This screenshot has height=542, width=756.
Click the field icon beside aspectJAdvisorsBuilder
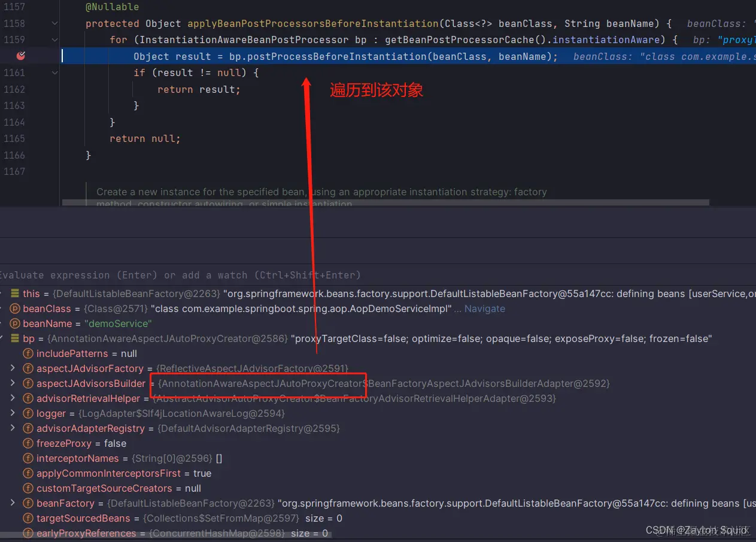pos(28,383)
